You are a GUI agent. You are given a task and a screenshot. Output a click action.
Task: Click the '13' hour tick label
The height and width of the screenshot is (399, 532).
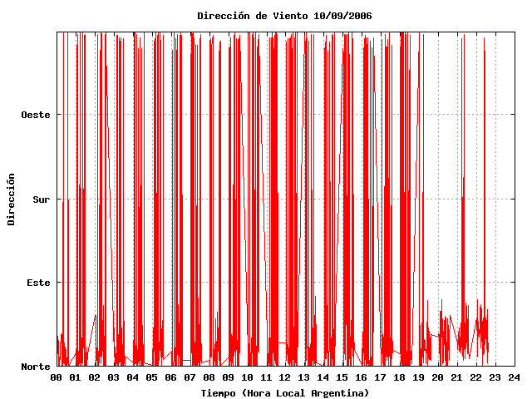pos(304,377)
